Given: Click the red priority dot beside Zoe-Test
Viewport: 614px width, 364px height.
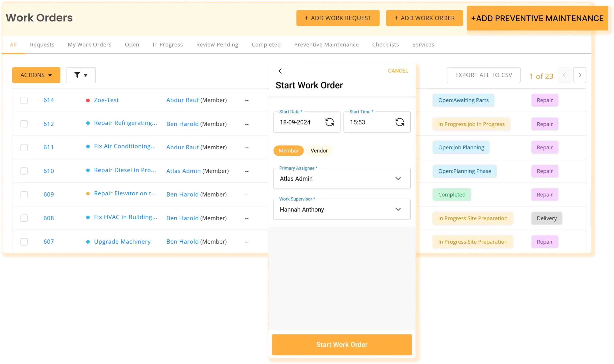Looking at the screenshot, I should 88,100.
